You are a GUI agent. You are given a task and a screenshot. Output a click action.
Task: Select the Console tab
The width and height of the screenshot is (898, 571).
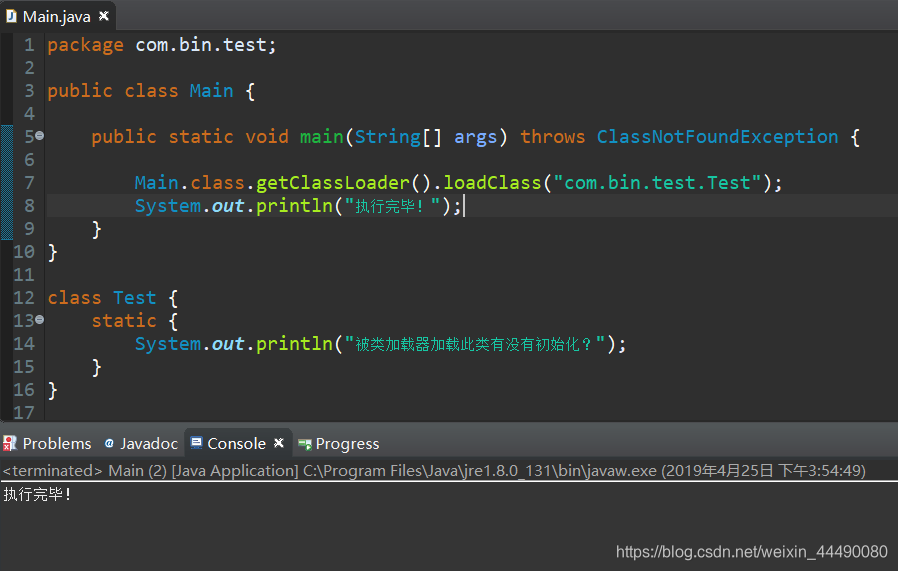click(237, 443)
